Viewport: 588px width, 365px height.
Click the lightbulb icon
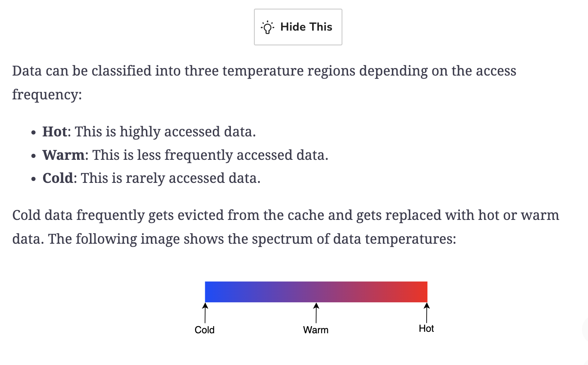268,27
